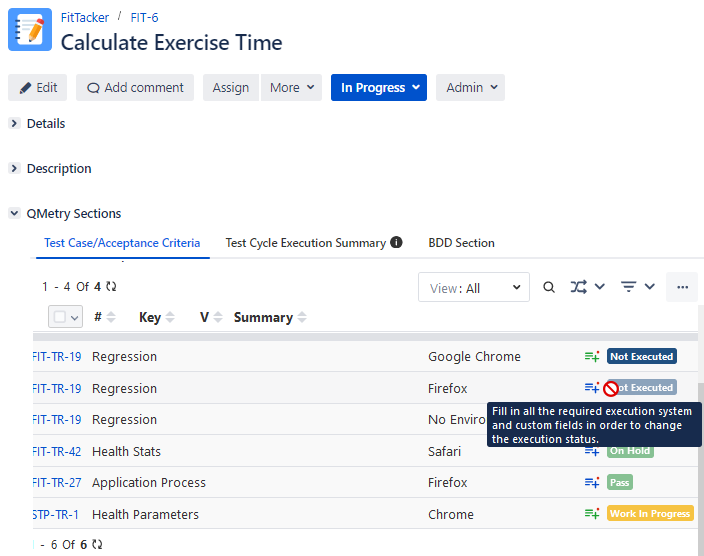Screen dimensions: 704x556
Task: Open the FIT-TR-42 Health Stats link
Action: pyautogui.click(x=57, y=451)
